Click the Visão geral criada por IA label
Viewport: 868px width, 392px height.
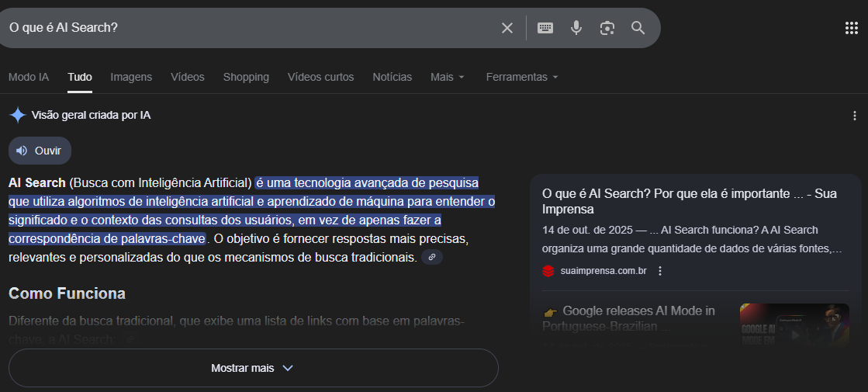91,115
